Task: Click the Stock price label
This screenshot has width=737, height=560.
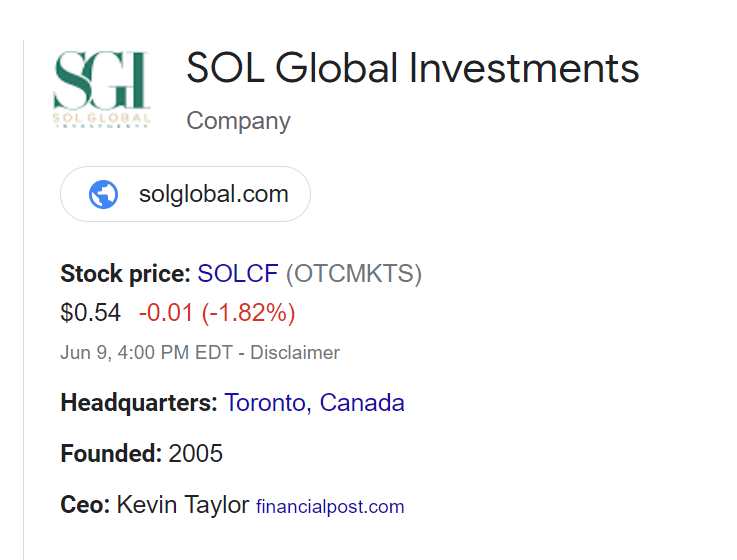Action: [125, 274]
